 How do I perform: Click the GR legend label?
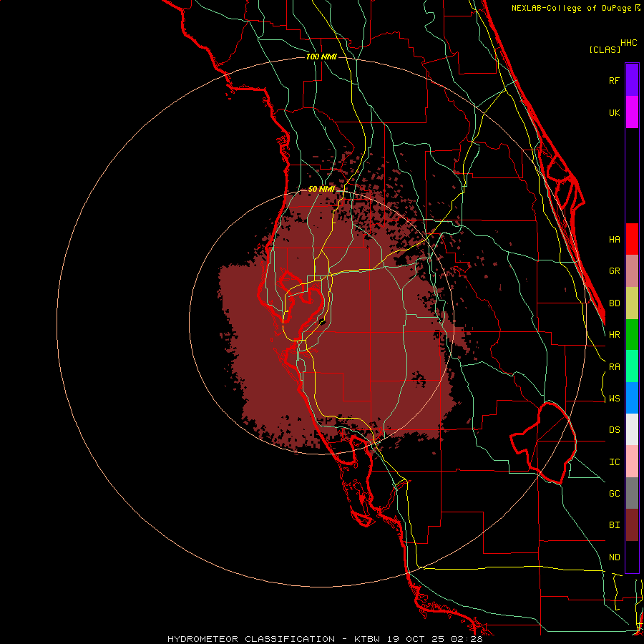614,271
